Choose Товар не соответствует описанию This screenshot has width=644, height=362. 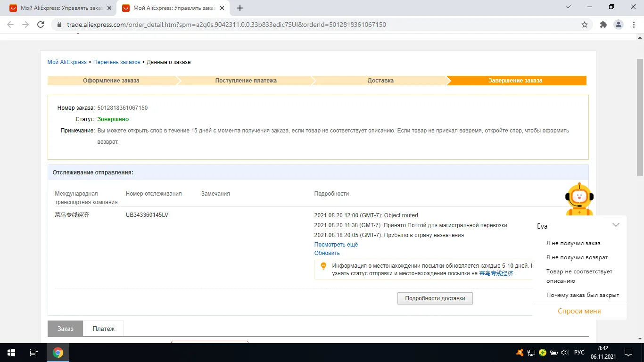click(579, 276)
